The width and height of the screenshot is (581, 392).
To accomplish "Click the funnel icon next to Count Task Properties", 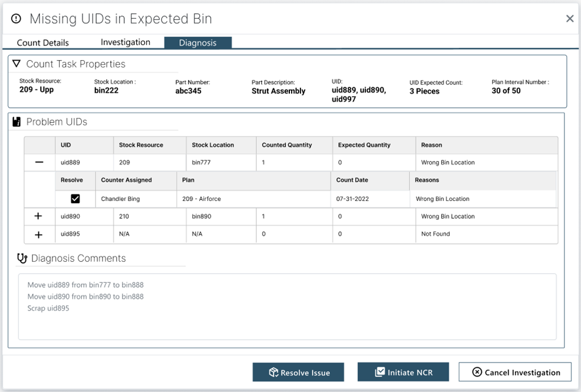I will point(16,64).
